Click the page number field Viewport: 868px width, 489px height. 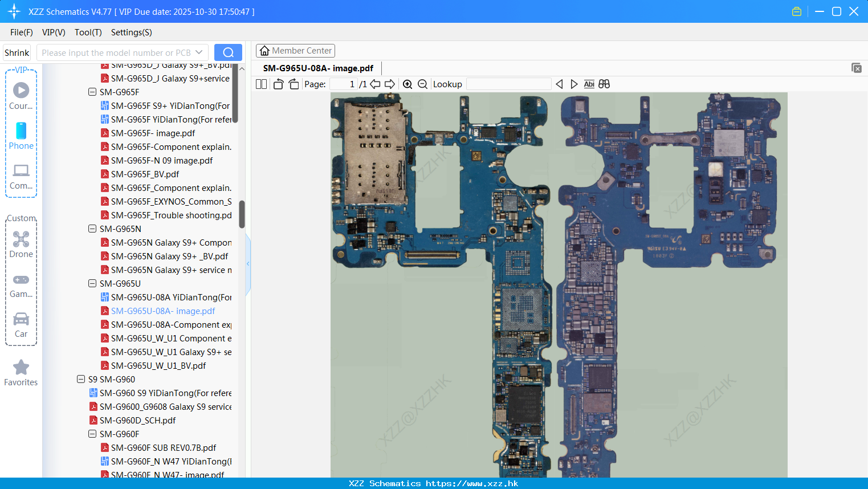pos(344,84)
